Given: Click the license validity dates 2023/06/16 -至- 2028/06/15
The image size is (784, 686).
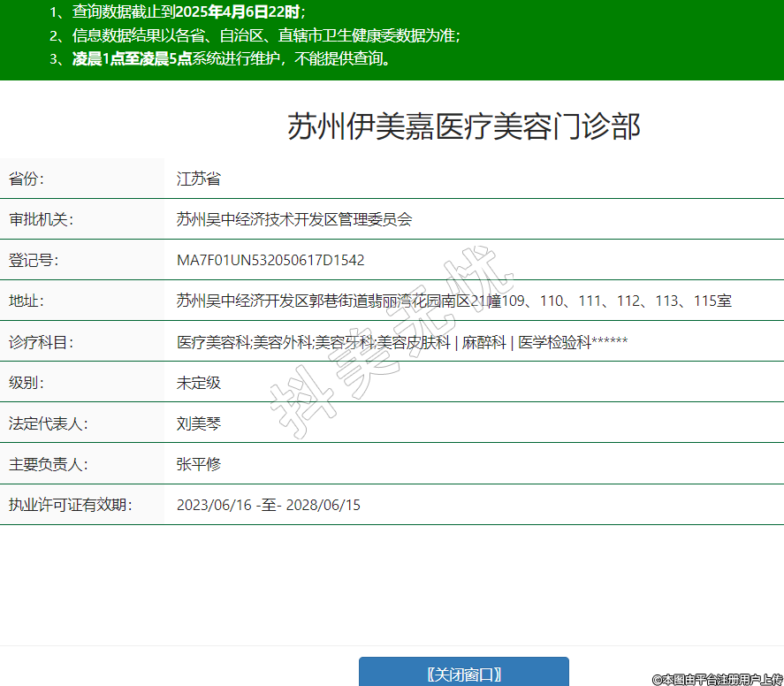Looking at the screenshot, I should click(x=269, y=505).
